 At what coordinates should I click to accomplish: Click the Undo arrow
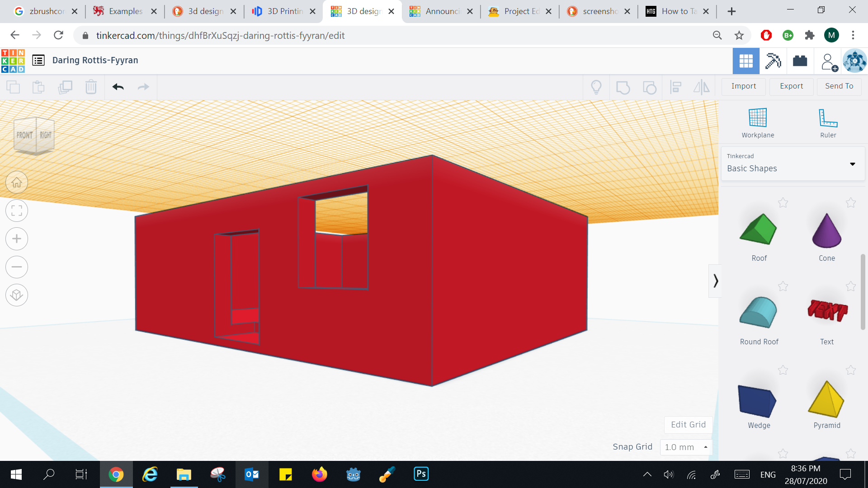tap(118, 87)
